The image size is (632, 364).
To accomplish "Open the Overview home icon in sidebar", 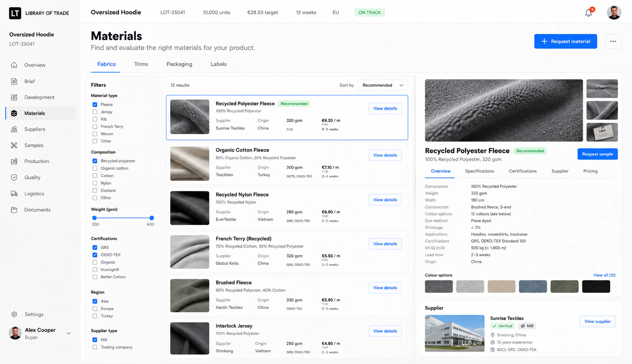I will (x=14, y=65).
